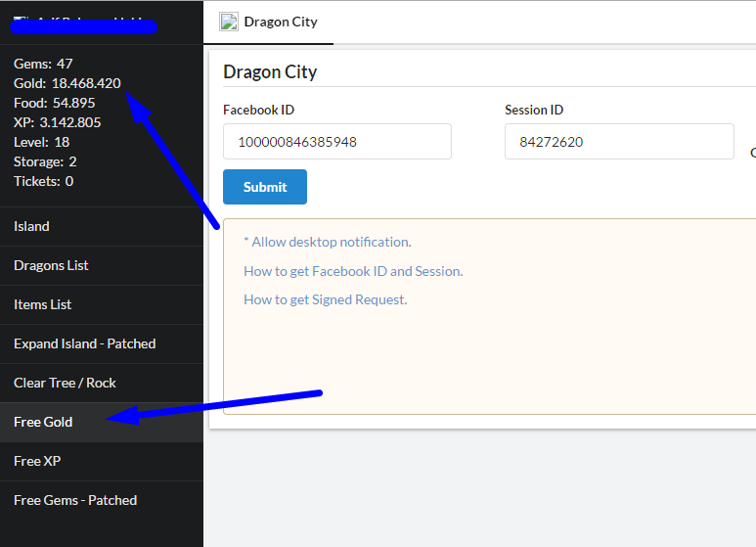The image size is (756, 547).
Task: Open the Island menu item
Action: click(x=102, y=226)
